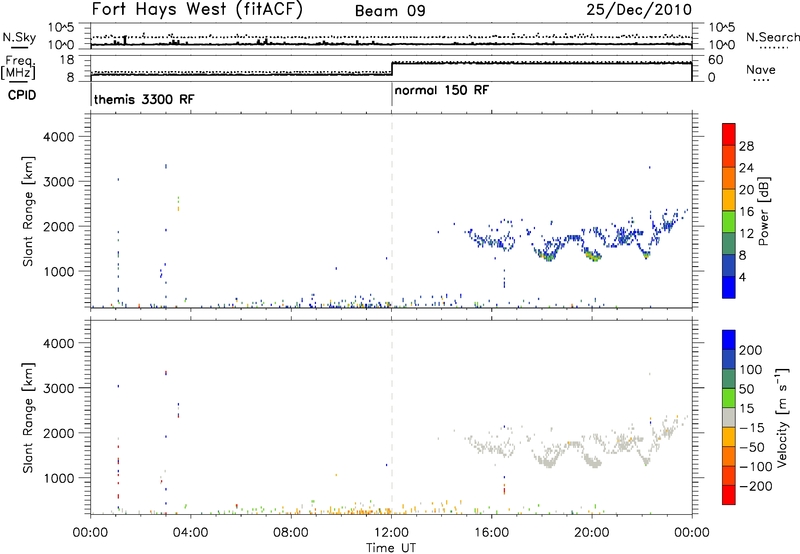Click the red bottom segment of Velocity colorbar
The image size is (800, 554).
pos(729,495)
